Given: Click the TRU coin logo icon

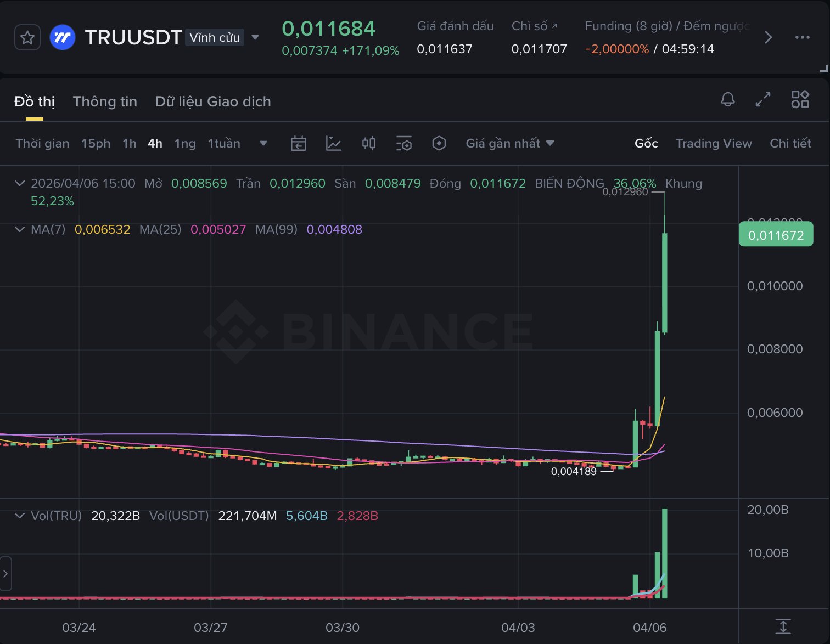Looking at the screenshot, I should tap(63, 38).
